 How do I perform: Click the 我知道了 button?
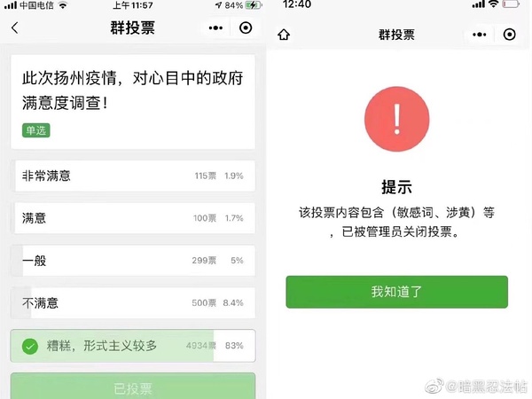(396, 292)
